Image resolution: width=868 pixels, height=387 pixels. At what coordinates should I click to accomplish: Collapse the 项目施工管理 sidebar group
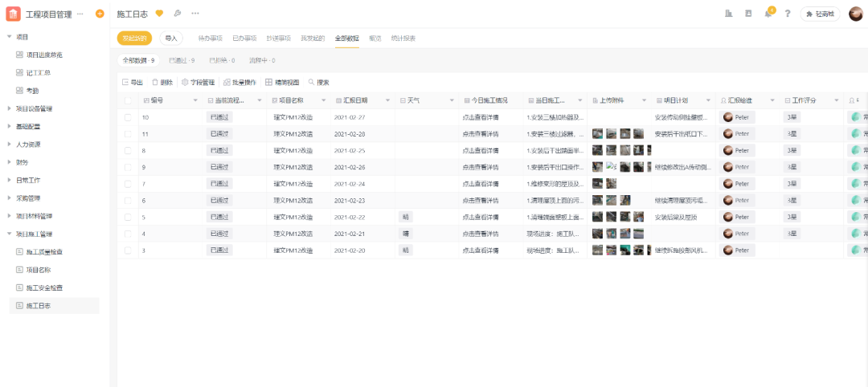coord(10,234)
